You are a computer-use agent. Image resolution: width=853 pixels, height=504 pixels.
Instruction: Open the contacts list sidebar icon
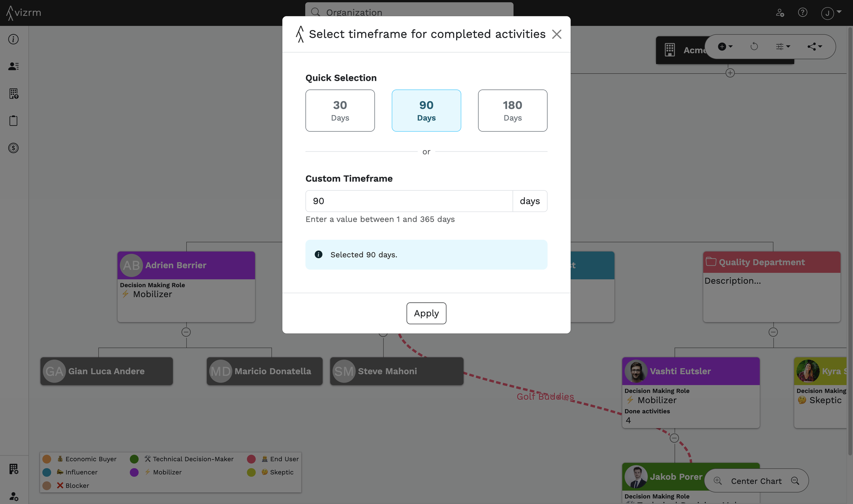coord(13,66)
